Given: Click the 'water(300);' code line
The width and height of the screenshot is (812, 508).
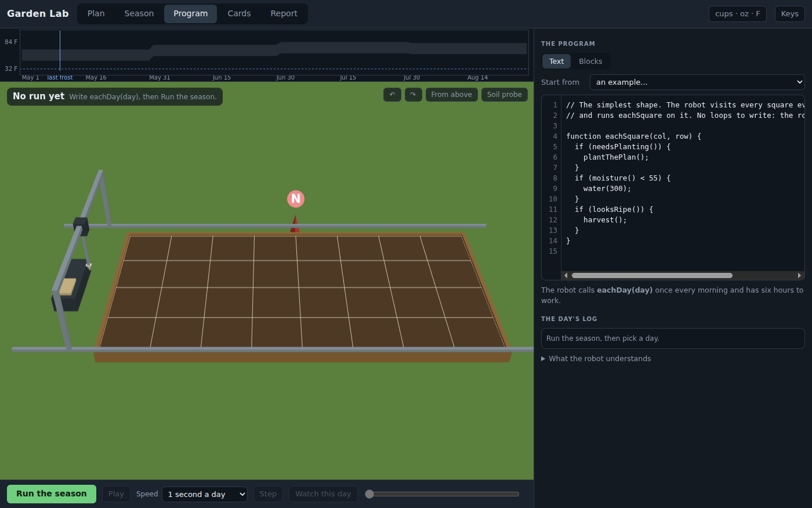Looking at the screenshot, I should click(x=607, y=189).
